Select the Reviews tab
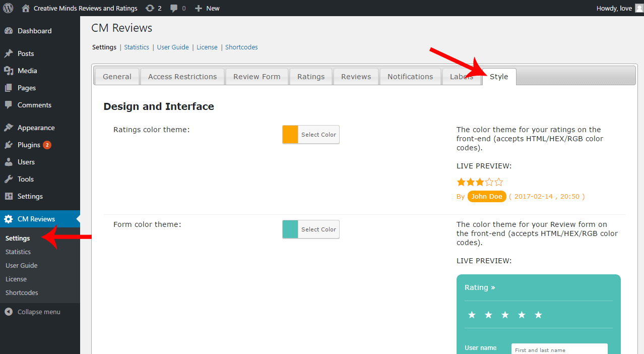 click(x=356, y=77)
